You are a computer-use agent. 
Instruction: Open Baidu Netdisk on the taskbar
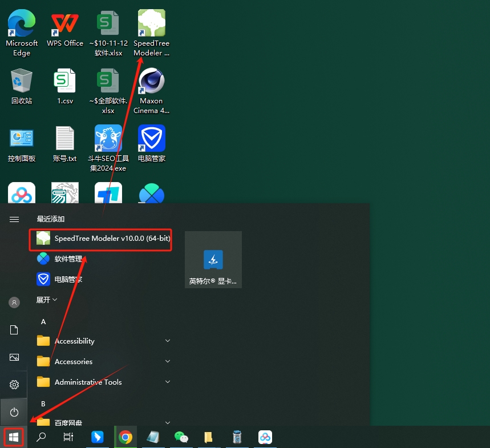click(x=265, y=437)
